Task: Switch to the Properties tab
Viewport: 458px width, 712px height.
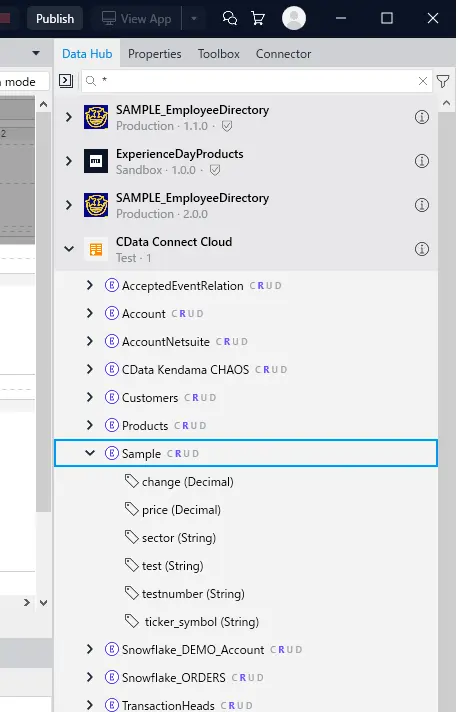Action: (x=154, y=54)
